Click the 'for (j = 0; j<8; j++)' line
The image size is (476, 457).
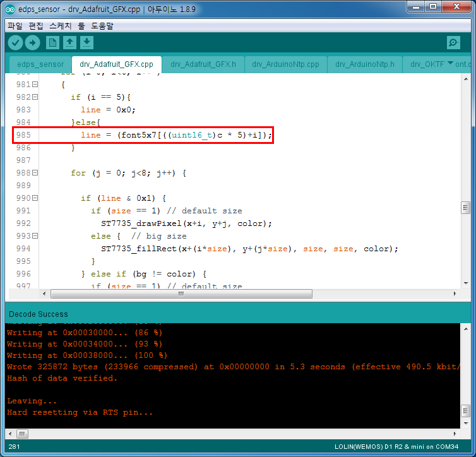tap(128, 173)
